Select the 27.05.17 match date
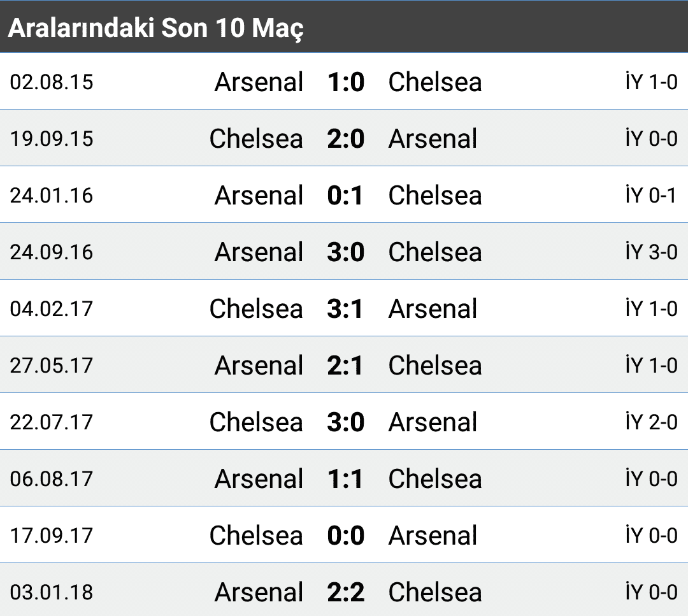This screenshot has width=688, height=616. tap(52, 366)
